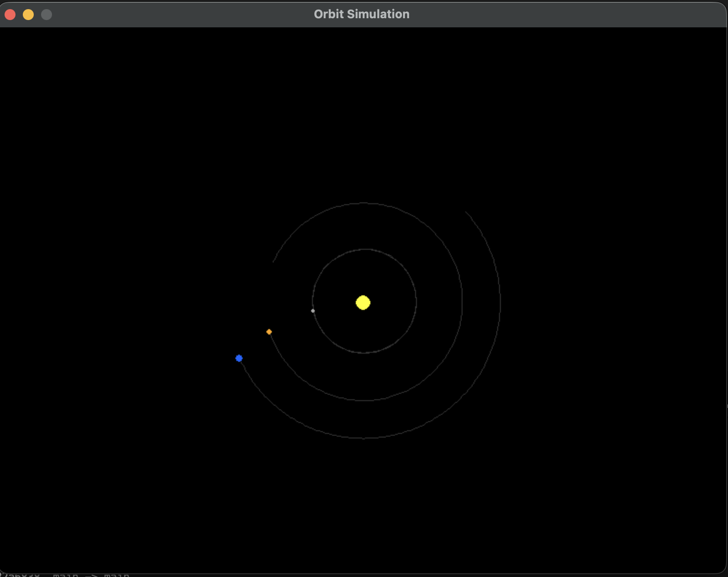Click the topmost point of the inner orbit

pos(364,249)
